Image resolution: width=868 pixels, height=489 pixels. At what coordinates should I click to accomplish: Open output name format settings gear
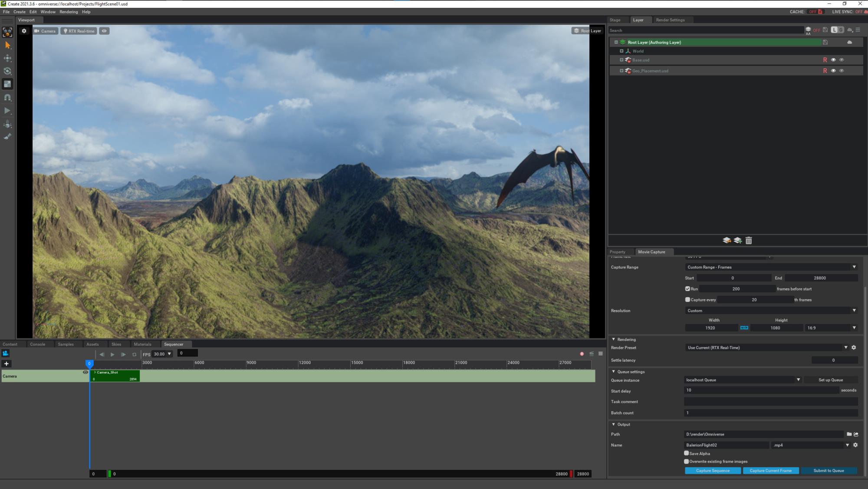(x=855, y=445)
